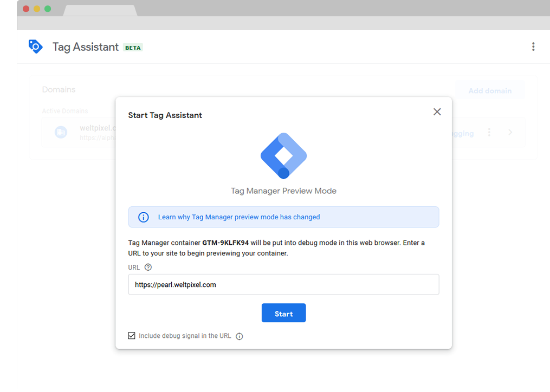Click info icon next to debug signal option

pyautogui.click(x=240, y=336)
